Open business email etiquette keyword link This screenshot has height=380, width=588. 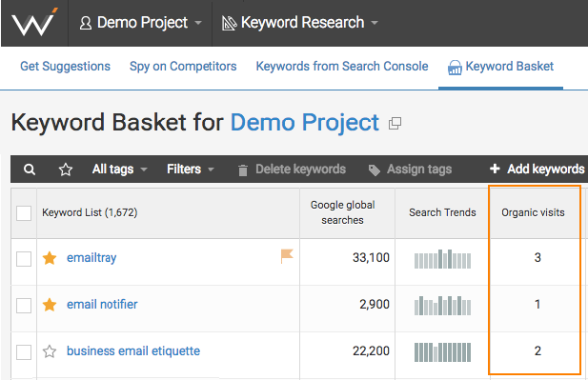click(133, 351)
